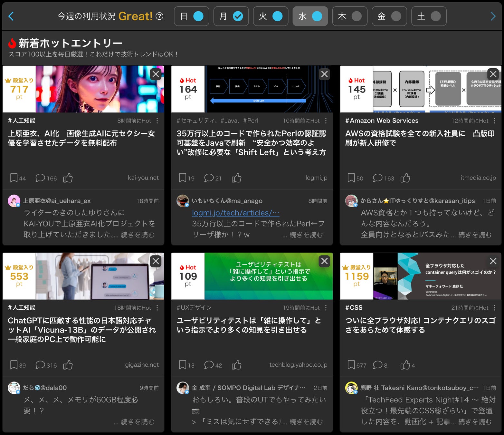Like the Vicuna-13B article
The height and width of the screenshot is (435, 504).
click(68, 365)
